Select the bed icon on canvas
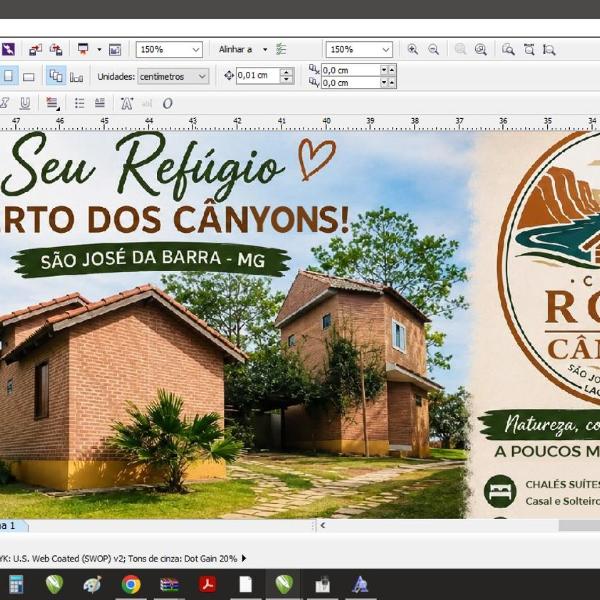The image size is (600, 600). [x=500, y=491]
